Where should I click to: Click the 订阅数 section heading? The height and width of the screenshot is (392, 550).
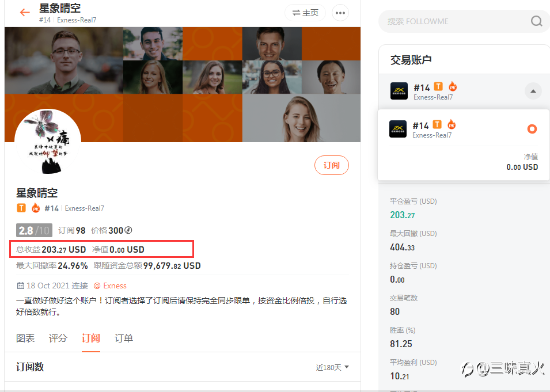[30, 367]
